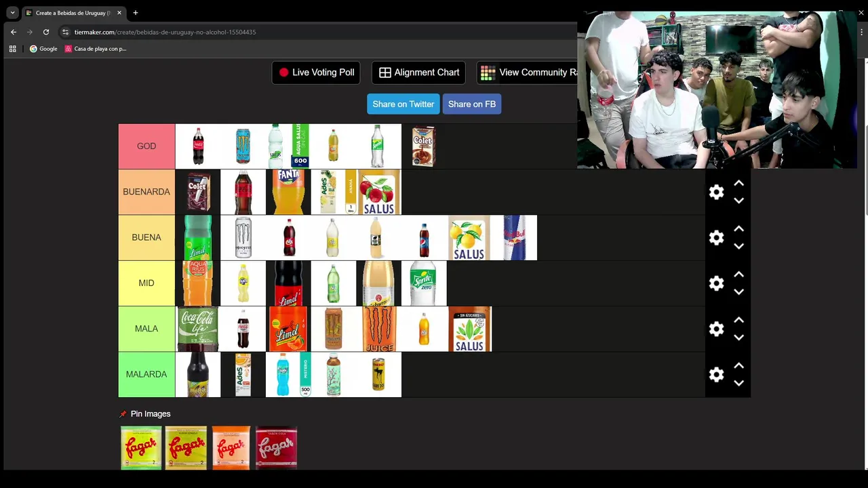Open settings gear for BUENARDA row
868x488 pixels.
point(716,192)
